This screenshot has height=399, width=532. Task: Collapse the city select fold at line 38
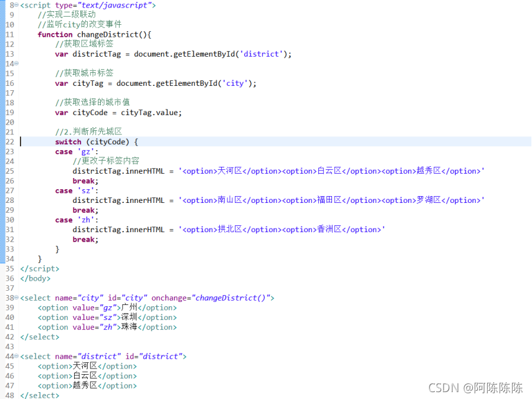pos(16,298)
